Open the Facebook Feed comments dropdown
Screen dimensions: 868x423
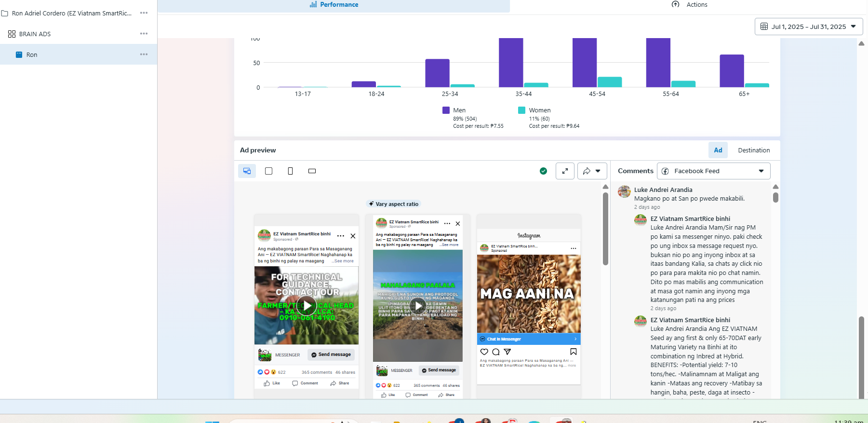713,171
